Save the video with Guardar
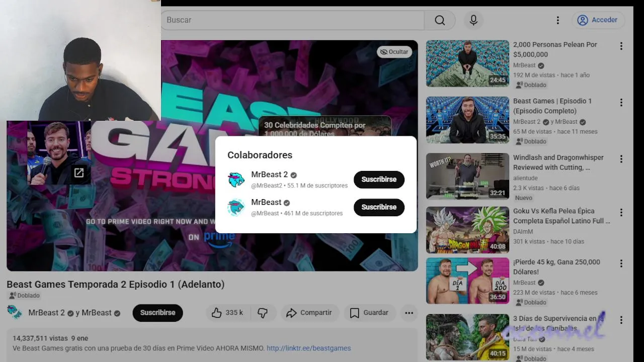The width and height of the screenshot is (644, 362). [x=369, y=313]
